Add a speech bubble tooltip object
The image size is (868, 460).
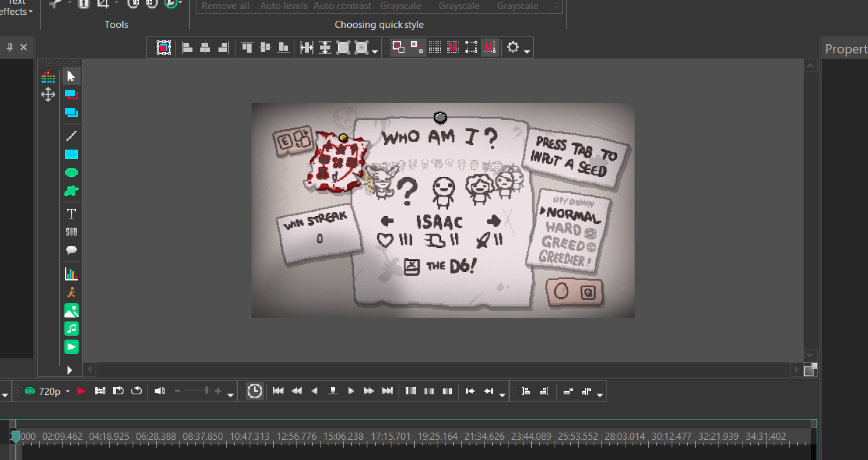click(72, 250)
